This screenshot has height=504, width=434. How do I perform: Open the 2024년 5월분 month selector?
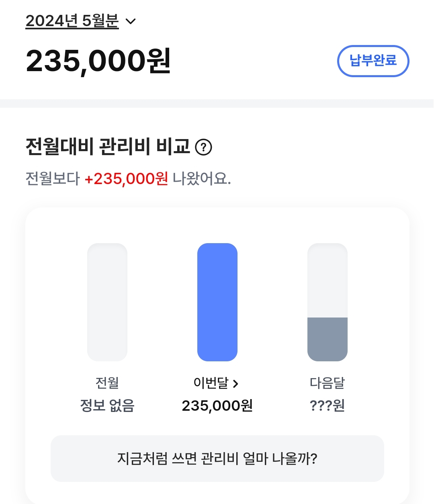pyautogui.click(x=72, y=21)
